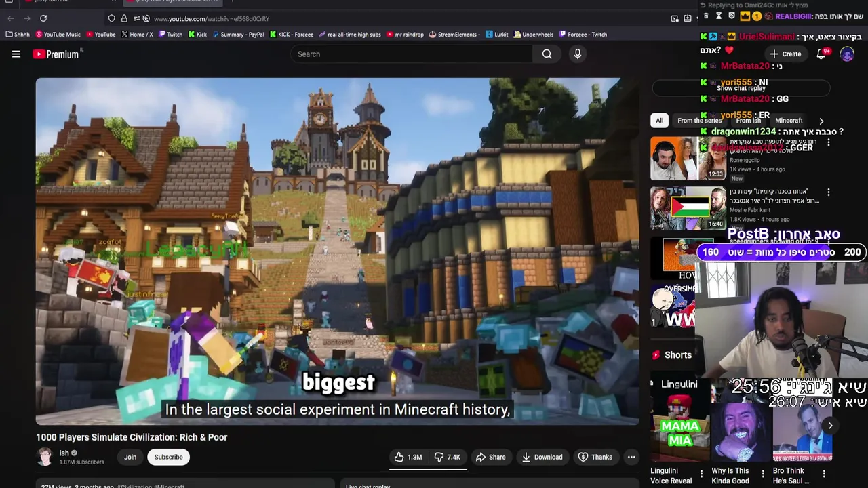Open the Twitch bookmark
Screen dimensions: 868x488
pos(170,35)
